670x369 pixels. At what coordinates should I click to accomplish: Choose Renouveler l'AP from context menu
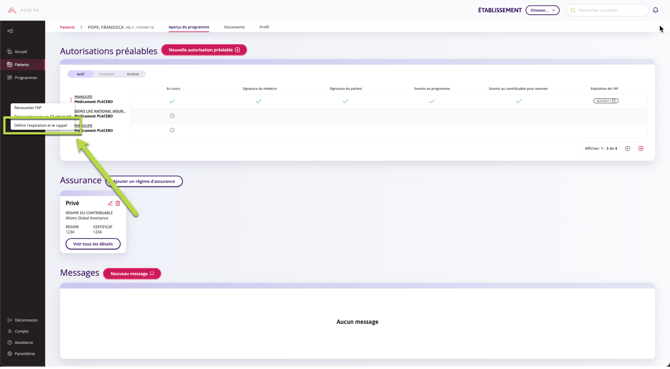coord(28,108)
